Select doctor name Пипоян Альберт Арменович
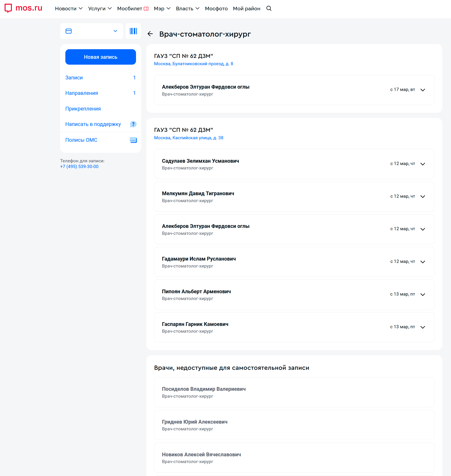 pyautogui.click(x=196, y=291)
